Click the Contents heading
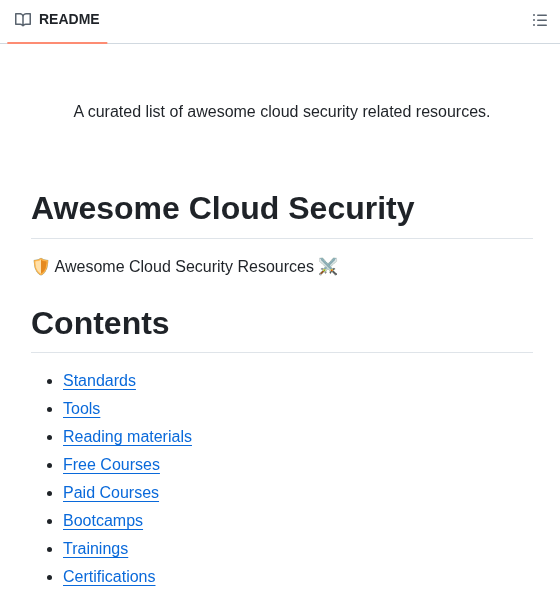Viewport: 560px width, 591px height. [100, 323]
